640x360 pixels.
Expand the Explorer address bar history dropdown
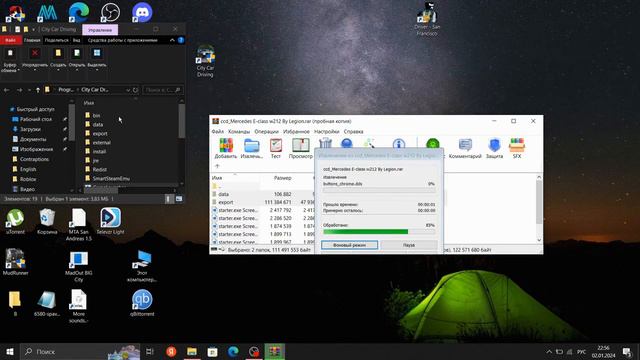click(x=128, y=90)
